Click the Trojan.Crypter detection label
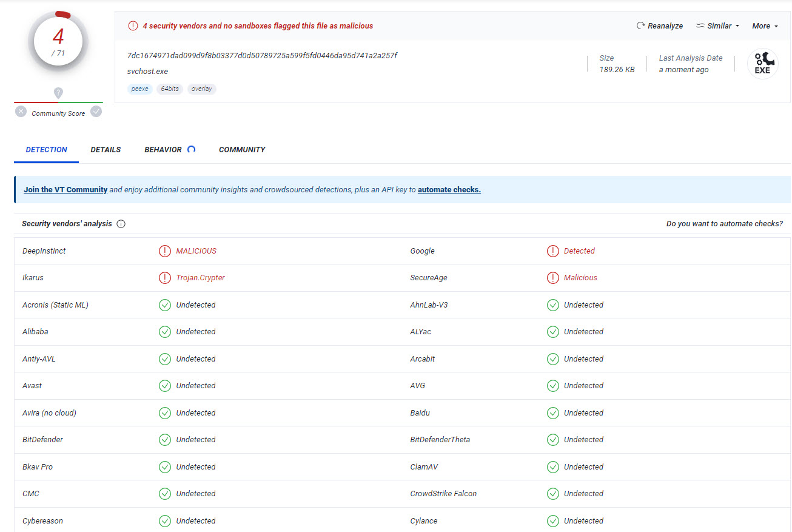The height and width of the screenshot is (532, 792). 201,278
